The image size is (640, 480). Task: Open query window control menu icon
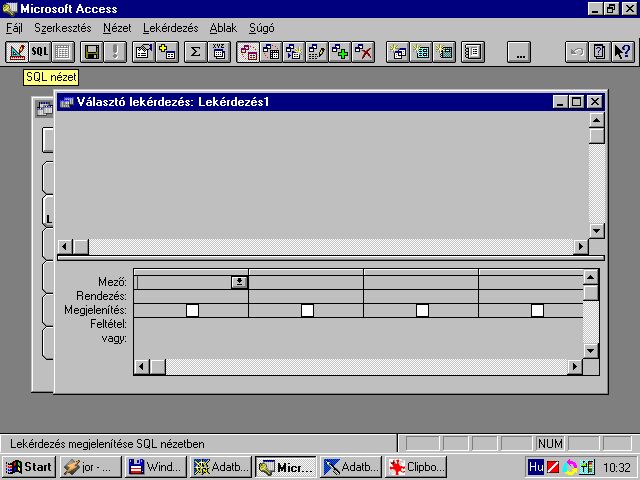(66, 102)
